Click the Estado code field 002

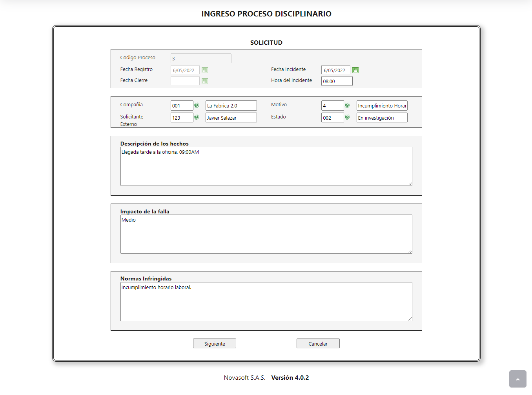tap(333, 118)
